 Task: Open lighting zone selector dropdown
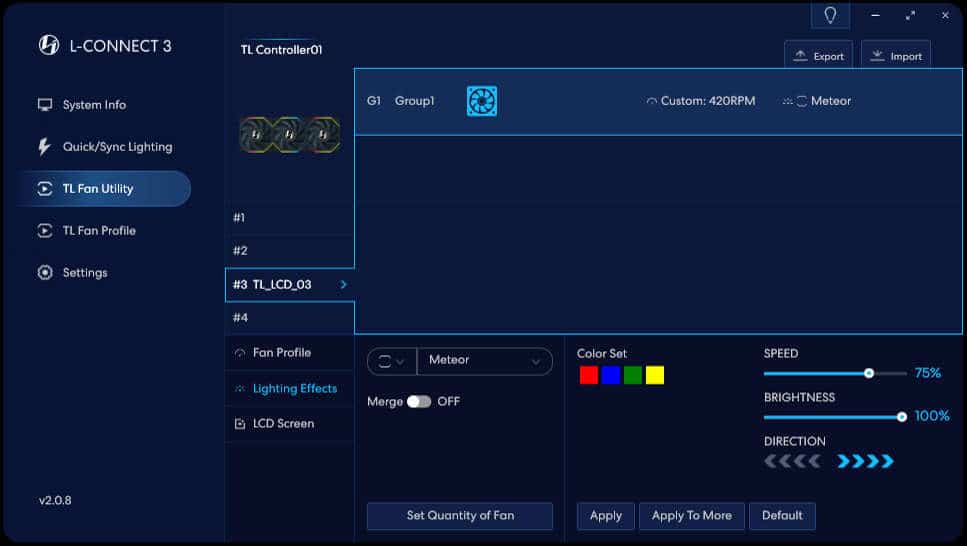[392, 362]
